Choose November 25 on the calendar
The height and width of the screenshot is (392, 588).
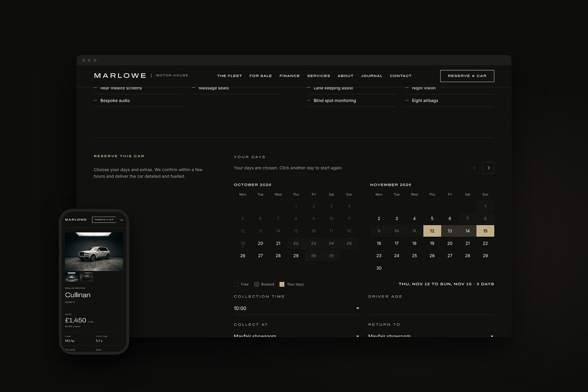pyautogui.click(x=415, y=256)
